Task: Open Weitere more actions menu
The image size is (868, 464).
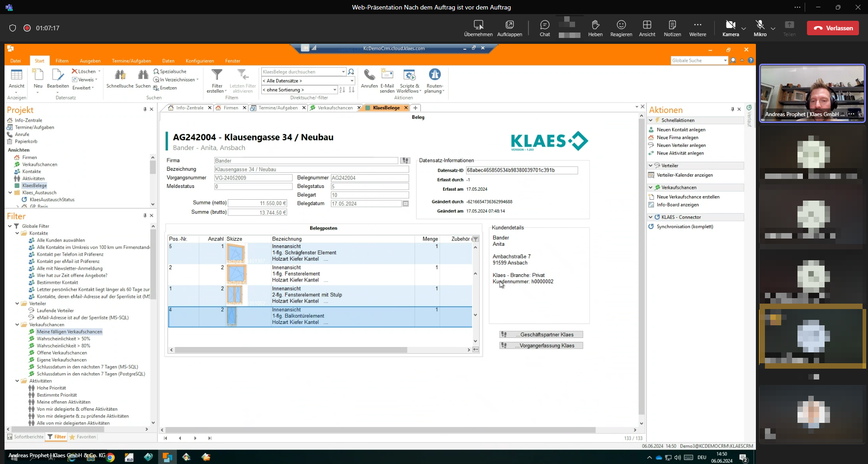Action: [x=698, y=28]
